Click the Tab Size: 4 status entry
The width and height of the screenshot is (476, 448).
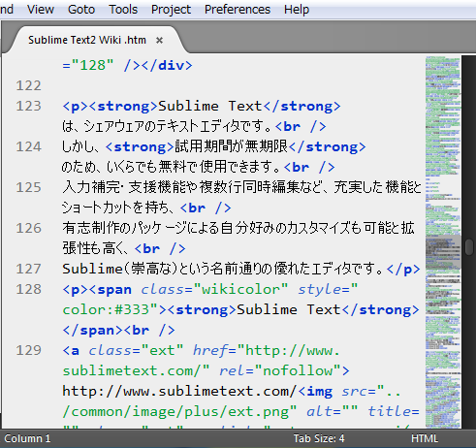click(x=319, y=438)
